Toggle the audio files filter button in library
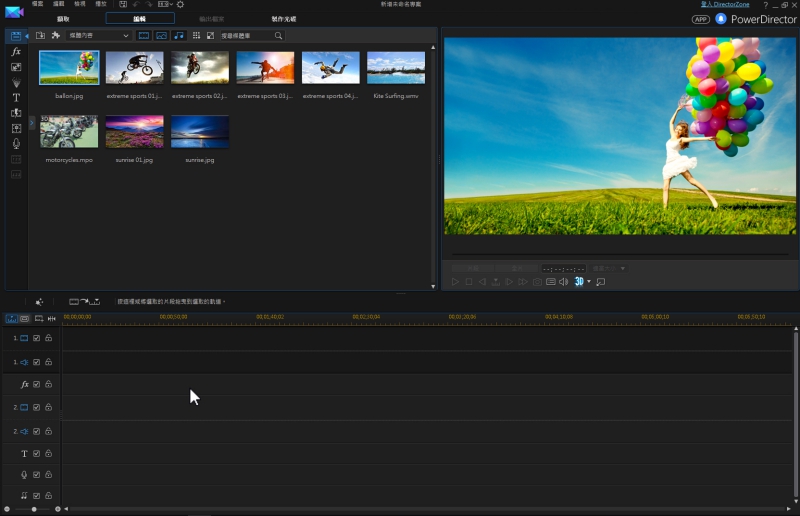Image resolution: width=800 pixels, height=516 pixels. pyautogui.click(x=179, y=36)
